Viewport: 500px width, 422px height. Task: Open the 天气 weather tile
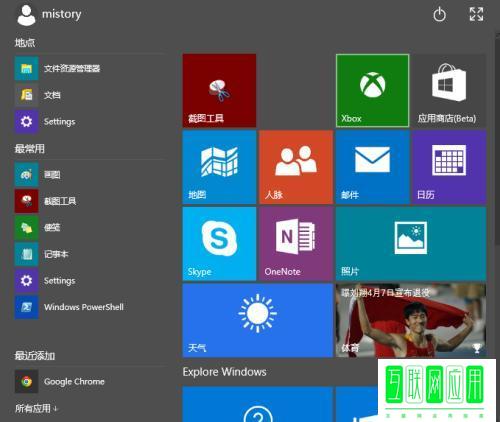pyautogui.click(x=258, y=320)
